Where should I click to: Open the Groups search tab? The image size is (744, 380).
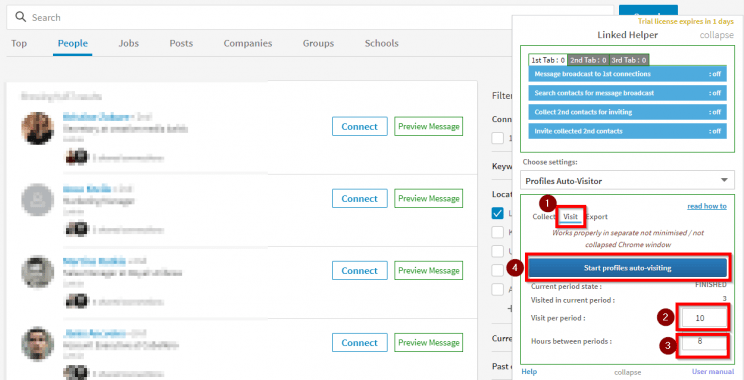318,43
